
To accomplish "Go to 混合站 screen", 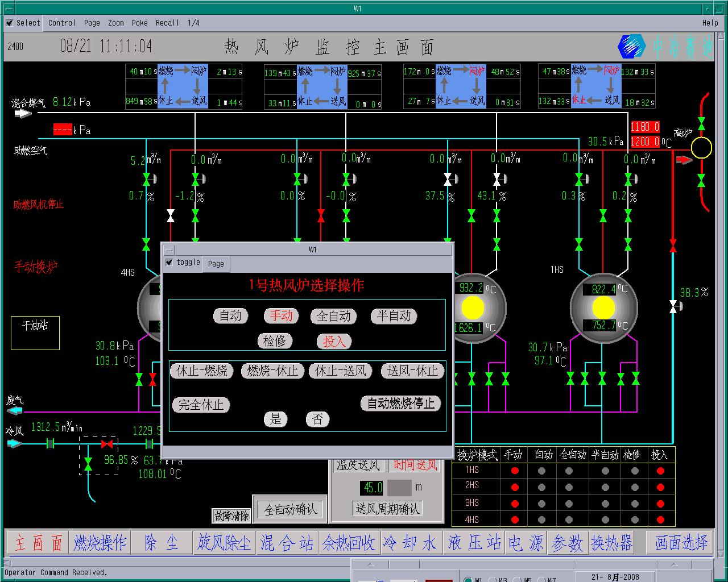I will (287, 543).
